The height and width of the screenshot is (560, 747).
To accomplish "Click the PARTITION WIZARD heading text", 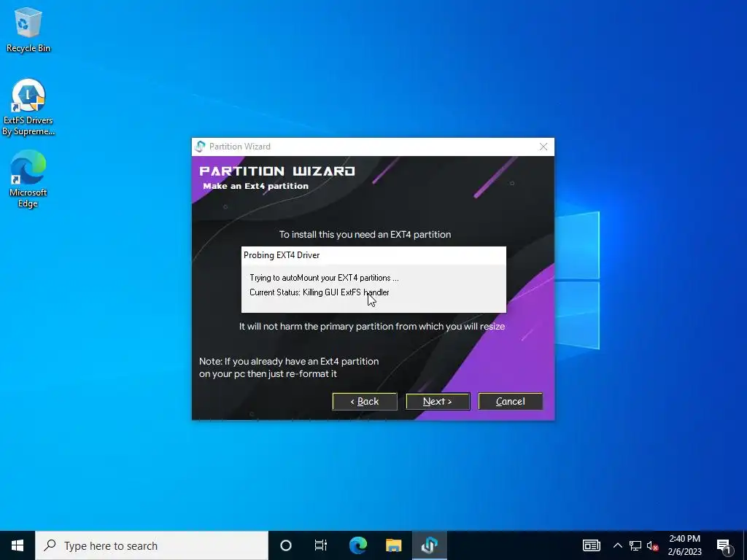I will (277, 171).
